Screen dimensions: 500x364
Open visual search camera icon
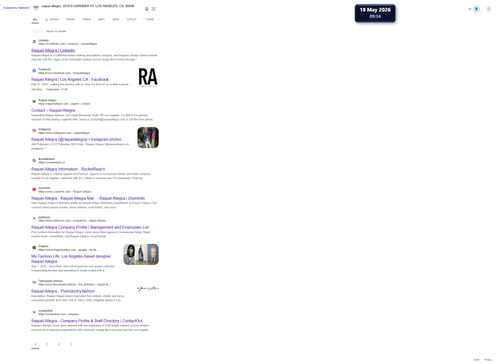(x=154, y=9)
